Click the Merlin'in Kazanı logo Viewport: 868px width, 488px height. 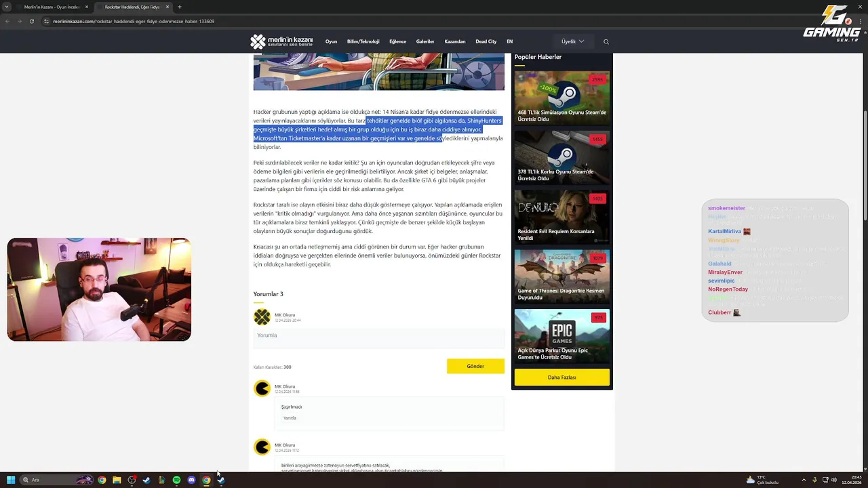pos(281,41)
